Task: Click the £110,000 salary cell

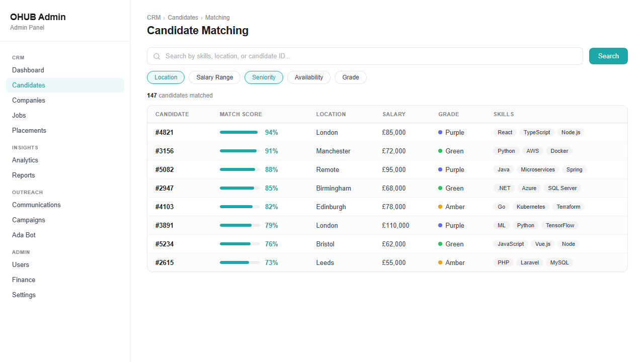Action: click(396, 226)
